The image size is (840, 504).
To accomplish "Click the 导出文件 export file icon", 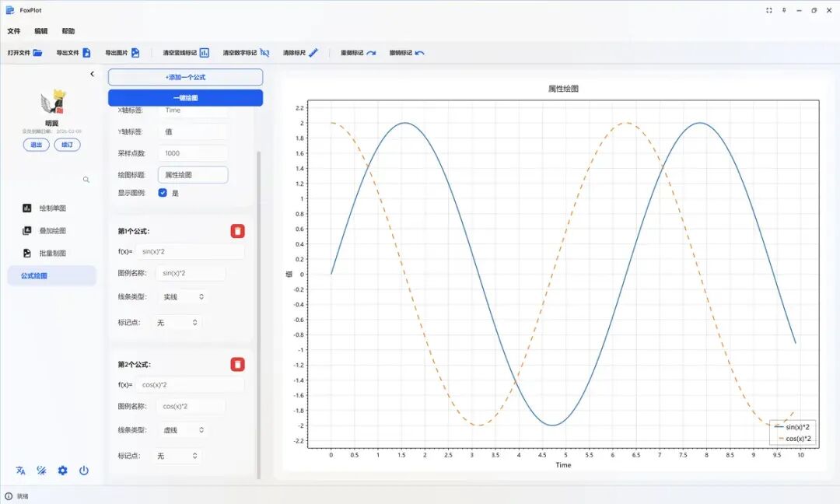I will [86, 52].
